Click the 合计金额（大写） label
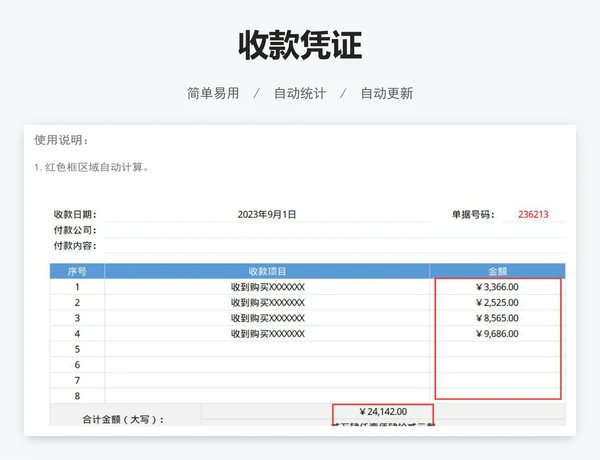This screenshot has width=600, height=460. click(123, 419)
